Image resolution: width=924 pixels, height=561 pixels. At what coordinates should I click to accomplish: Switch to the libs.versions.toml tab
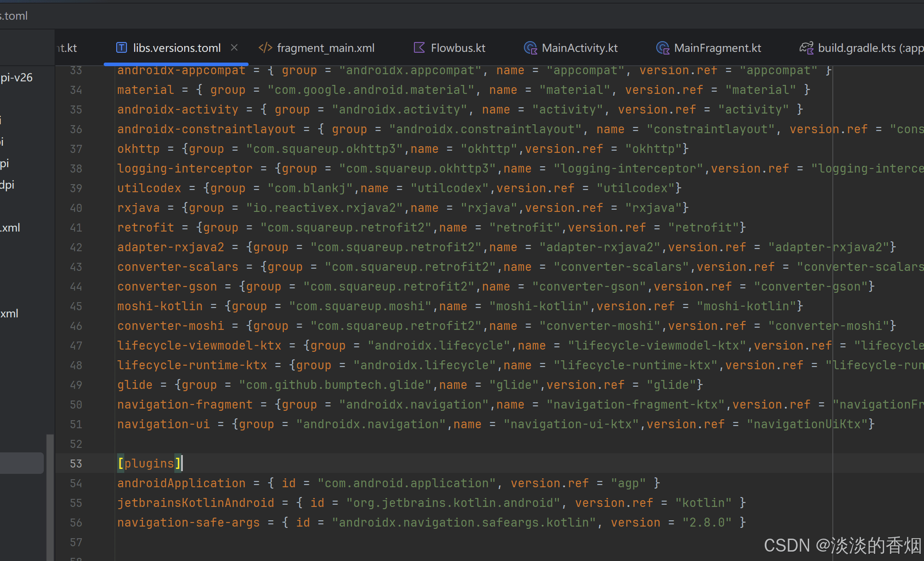coord(177,48)
